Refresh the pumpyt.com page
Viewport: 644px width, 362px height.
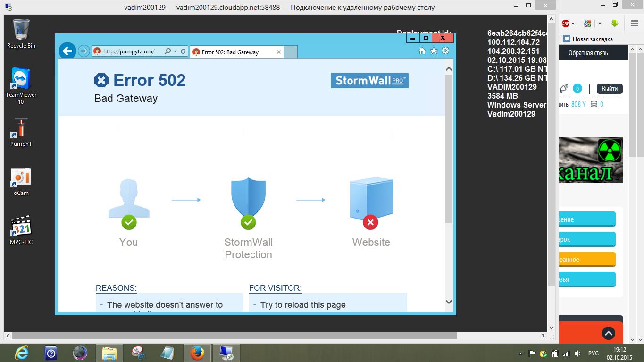click(x=183, y=51)
